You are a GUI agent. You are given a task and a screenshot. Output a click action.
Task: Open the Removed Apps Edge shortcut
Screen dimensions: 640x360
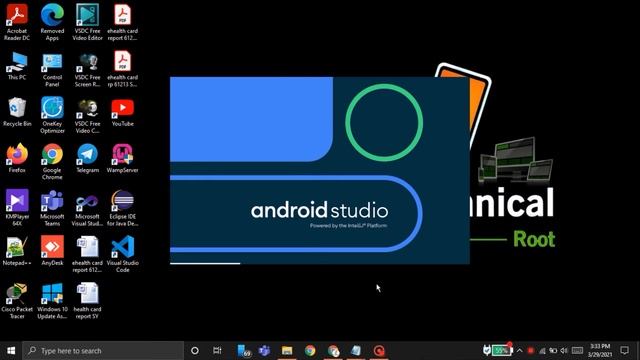pos(52,22)
